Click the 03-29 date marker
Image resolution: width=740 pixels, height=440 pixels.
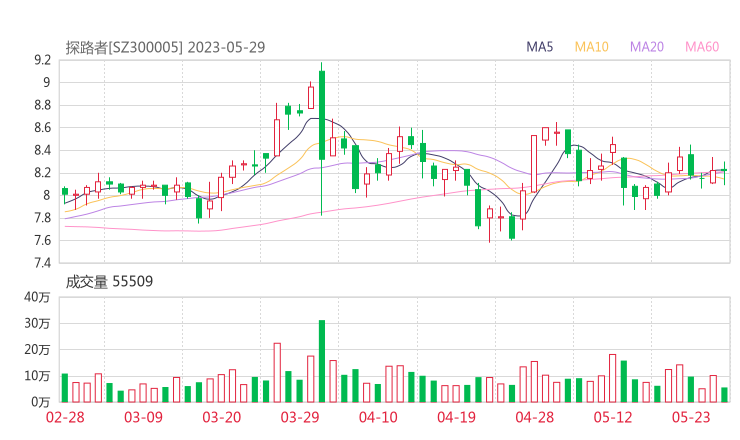[299, 417]
